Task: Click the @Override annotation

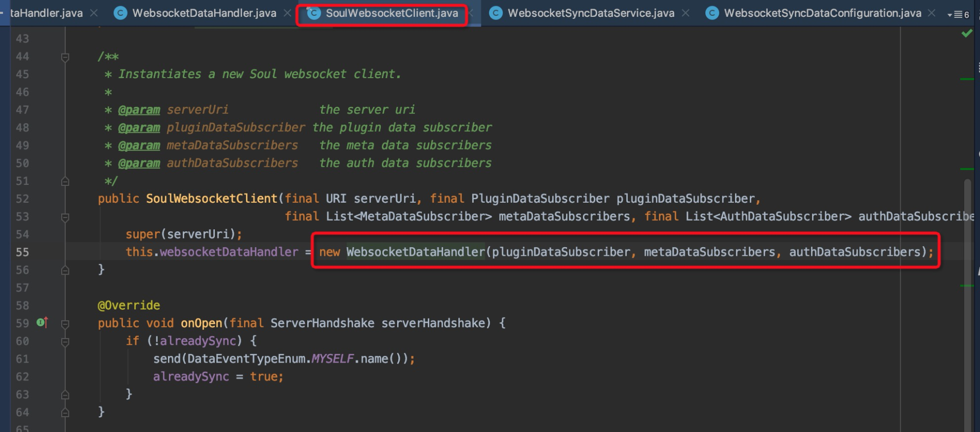Action: (x=129, y=305)
